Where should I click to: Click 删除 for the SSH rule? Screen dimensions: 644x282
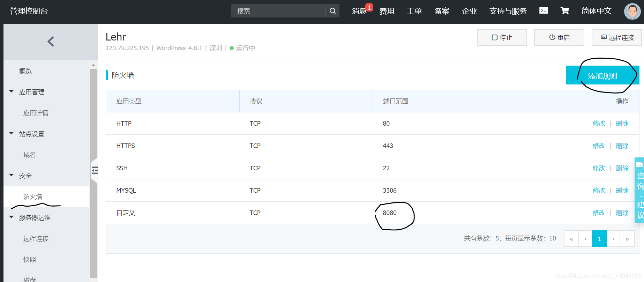[622, 168]
